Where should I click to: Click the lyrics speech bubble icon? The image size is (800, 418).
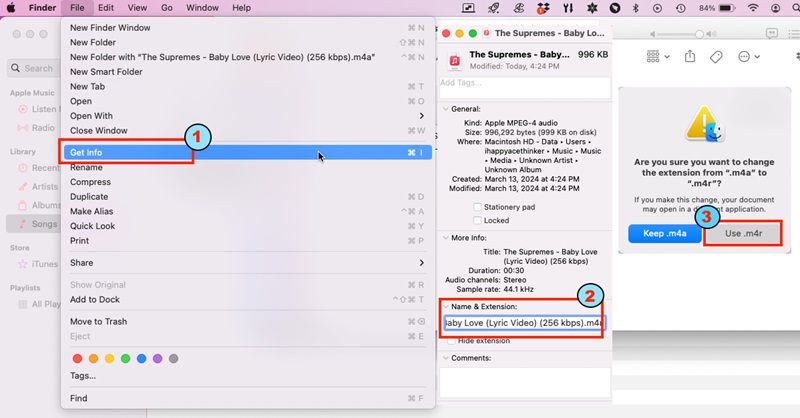[x=772, y=33]
